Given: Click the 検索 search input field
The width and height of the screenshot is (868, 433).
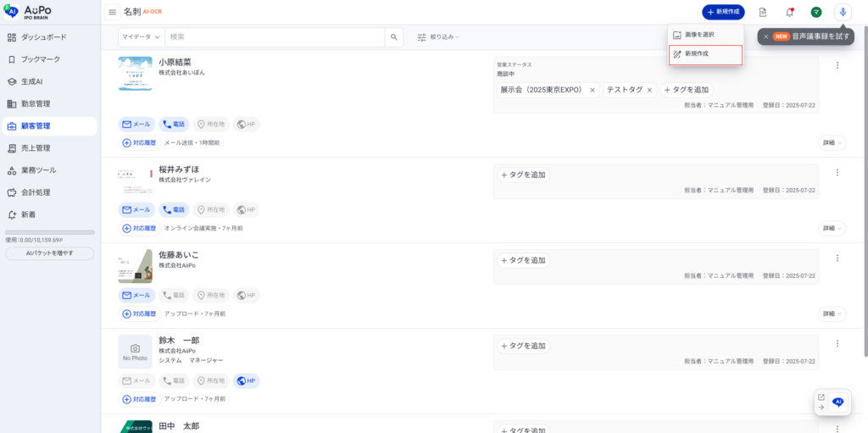Looking at the screenshot, I should pyautogui.click(x=275, y=37).
